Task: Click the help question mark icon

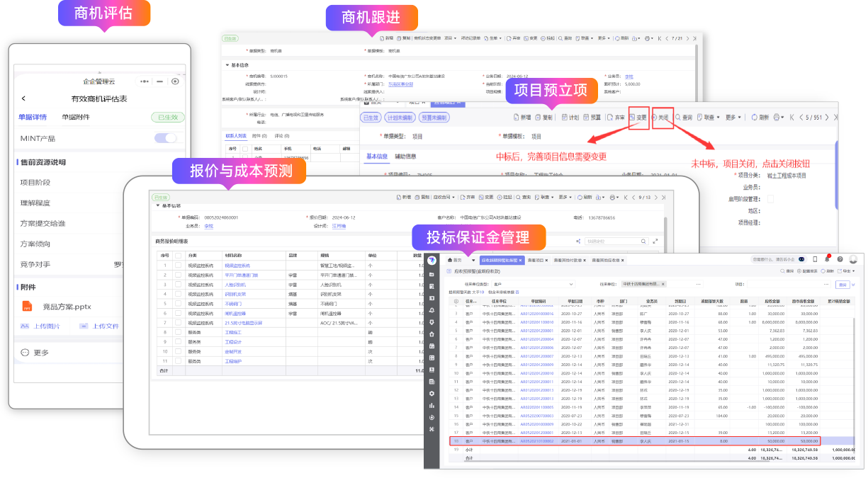Action: click(840, 259)
